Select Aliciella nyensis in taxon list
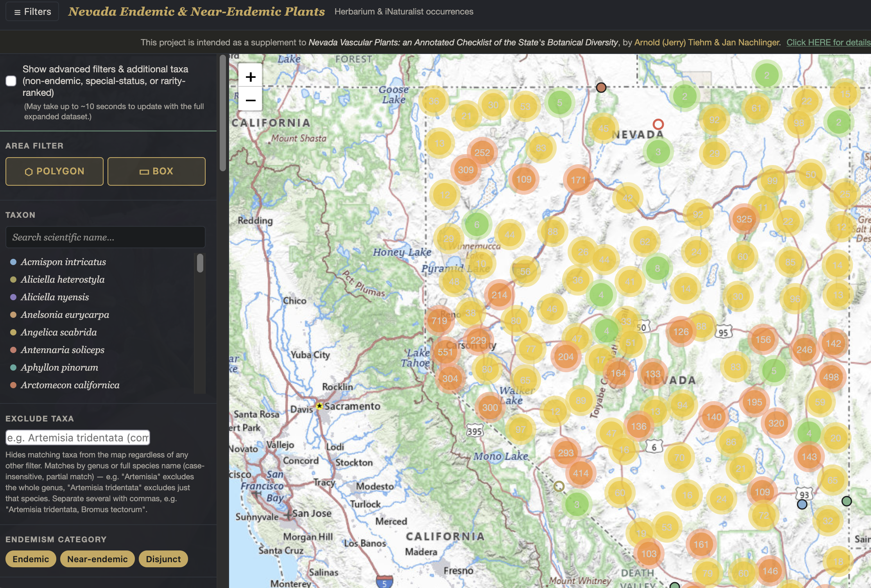This screenshot has height=588, width=871. [x=55, y=297]
